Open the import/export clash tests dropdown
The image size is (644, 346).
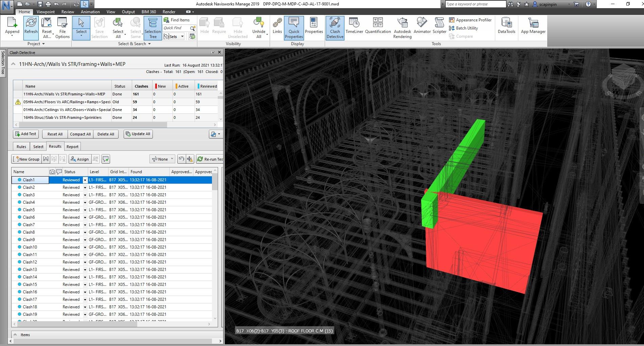point(216,134)
